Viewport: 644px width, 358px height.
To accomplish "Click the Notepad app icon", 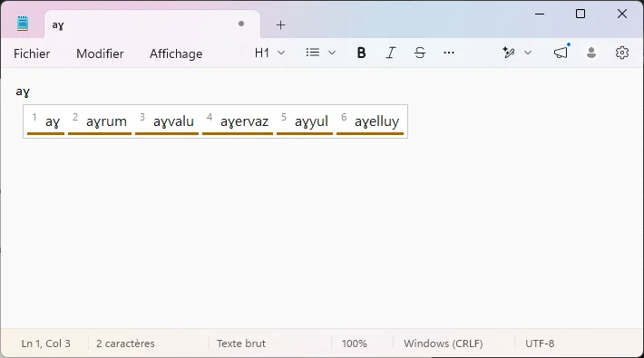I will click(x=22, y=24).
